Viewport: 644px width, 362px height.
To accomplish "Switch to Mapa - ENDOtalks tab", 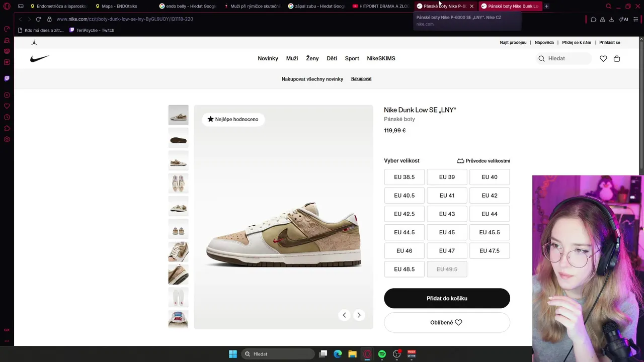I will point(119,6).
